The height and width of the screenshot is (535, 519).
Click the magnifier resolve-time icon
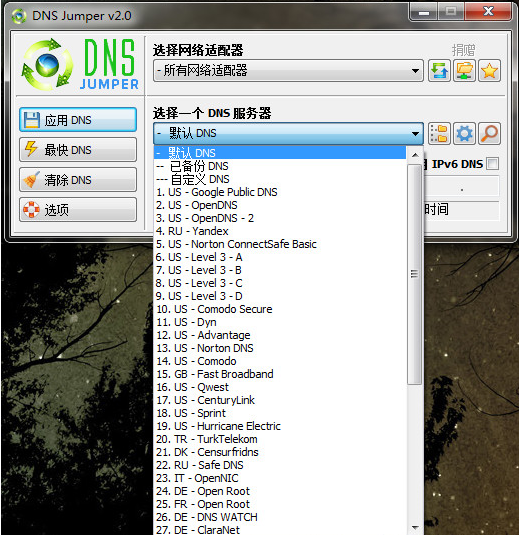(x=489, y=133)
